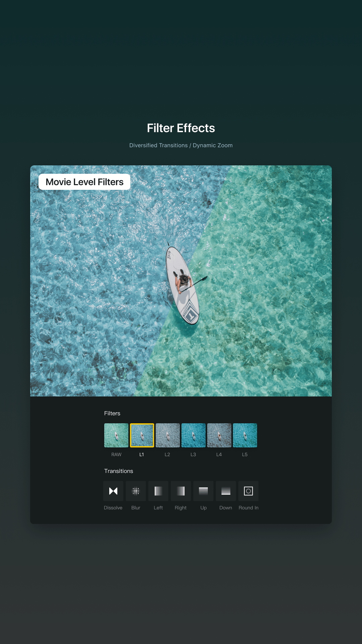Select the Dissolve transition icon
Viewport: 362px width, 644px height.
click(x=113, y=491)
